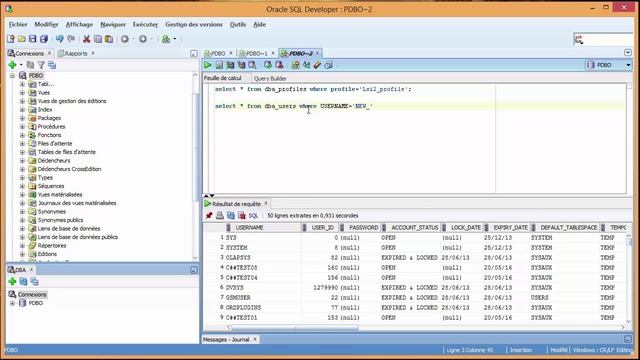Click the Save toolbar icon
The height and width of the screenshot is (360, 640).
[33, 39]
